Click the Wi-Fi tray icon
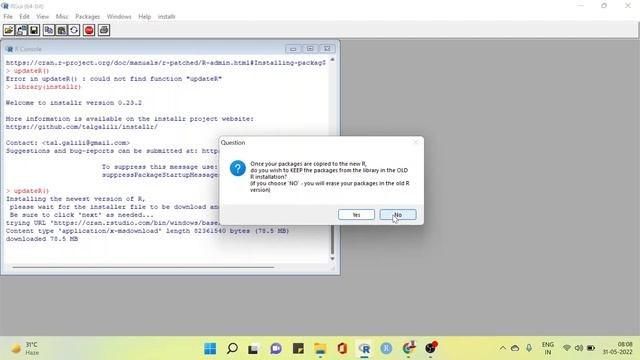The image size is (640, 360). pyautogui.click(x=567, y=348)
